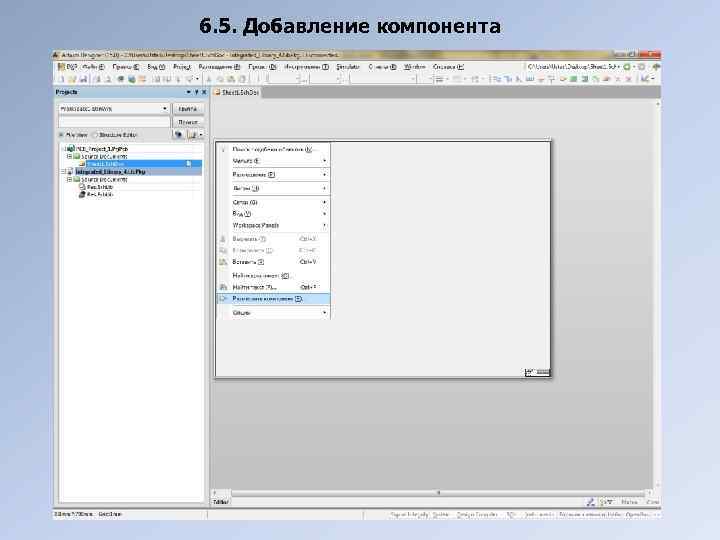Click the Place Bus toolbar icon
720x540 pixels.
tap(508, 79)
